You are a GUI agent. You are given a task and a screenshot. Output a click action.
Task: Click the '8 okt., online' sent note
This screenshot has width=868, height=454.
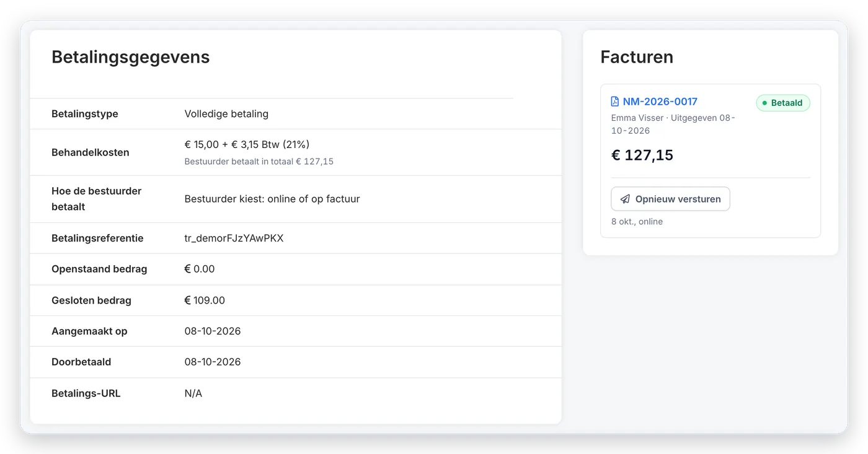(637, 222)
